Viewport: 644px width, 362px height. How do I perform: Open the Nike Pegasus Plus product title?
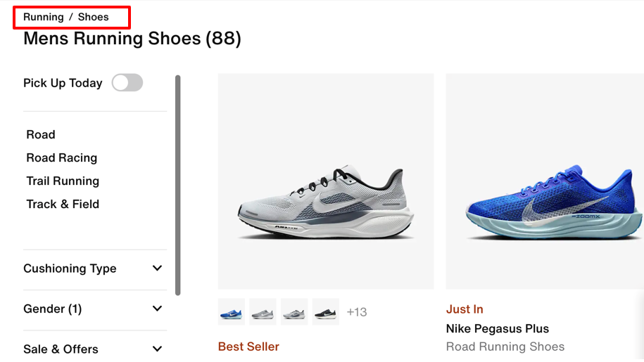tap(498, 329)
